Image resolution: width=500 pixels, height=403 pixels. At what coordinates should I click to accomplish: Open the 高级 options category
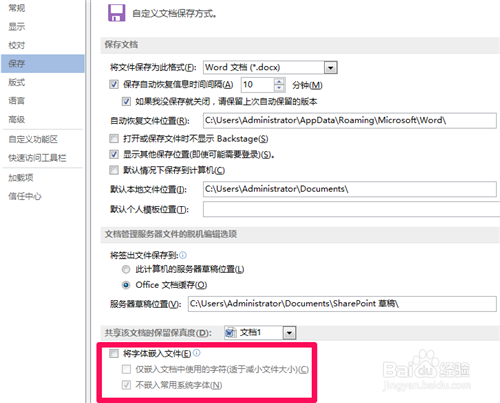coord(17,119)
